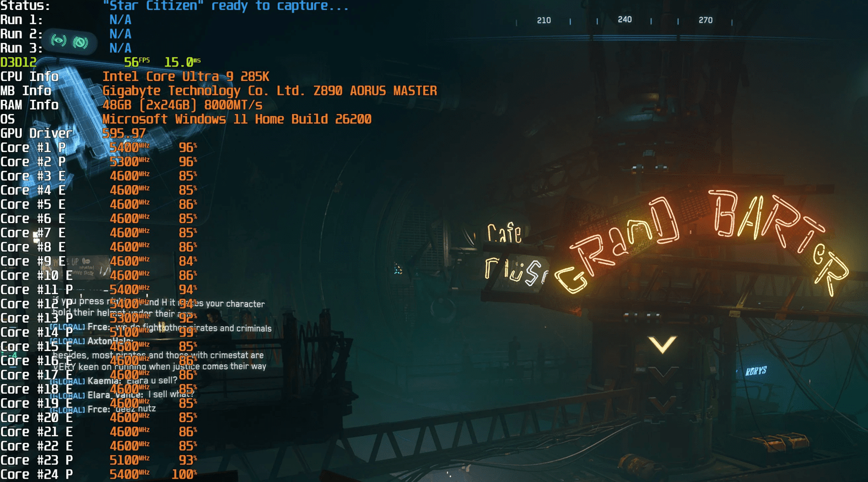Image resolution: width=868 pixels, height=482 pixels.
Task: Click the Core #24 P 100% usage
Action: pyautogui.click(x=185, y=475)
